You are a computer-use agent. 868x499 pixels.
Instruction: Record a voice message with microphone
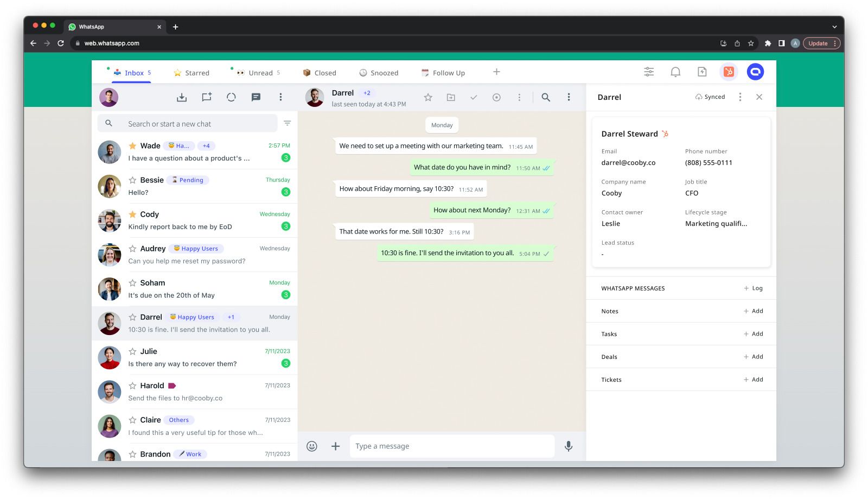pos(569,446)
